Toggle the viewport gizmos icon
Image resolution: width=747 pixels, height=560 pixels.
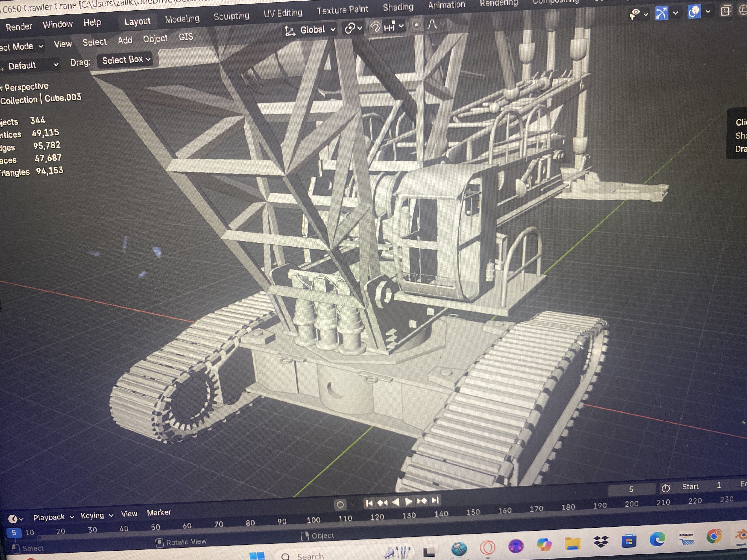(661, 13)
